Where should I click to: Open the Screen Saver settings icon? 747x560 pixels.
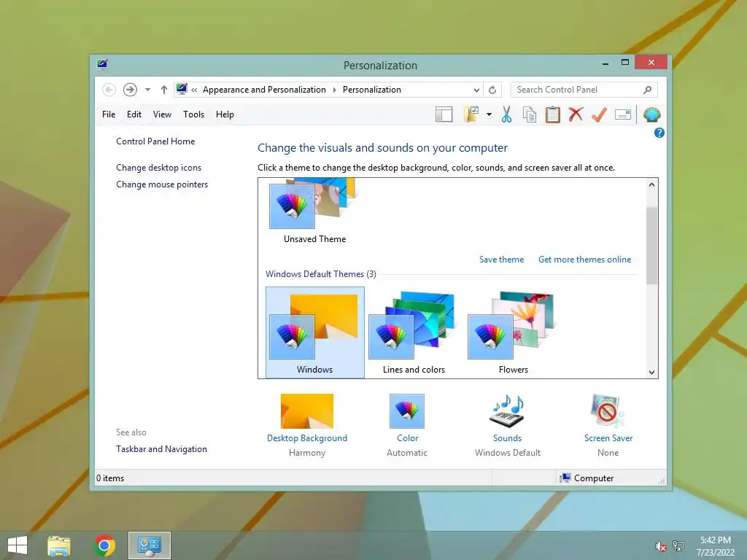608,411
